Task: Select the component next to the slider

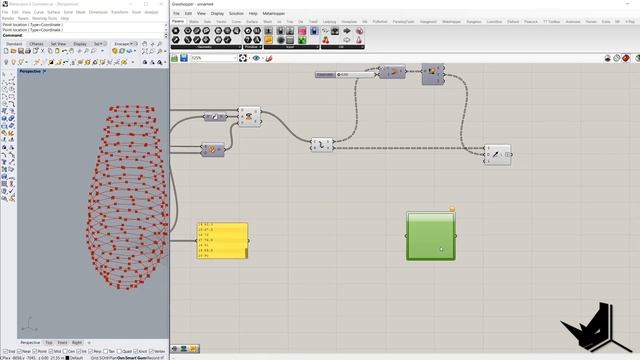Action: [392, 72]
